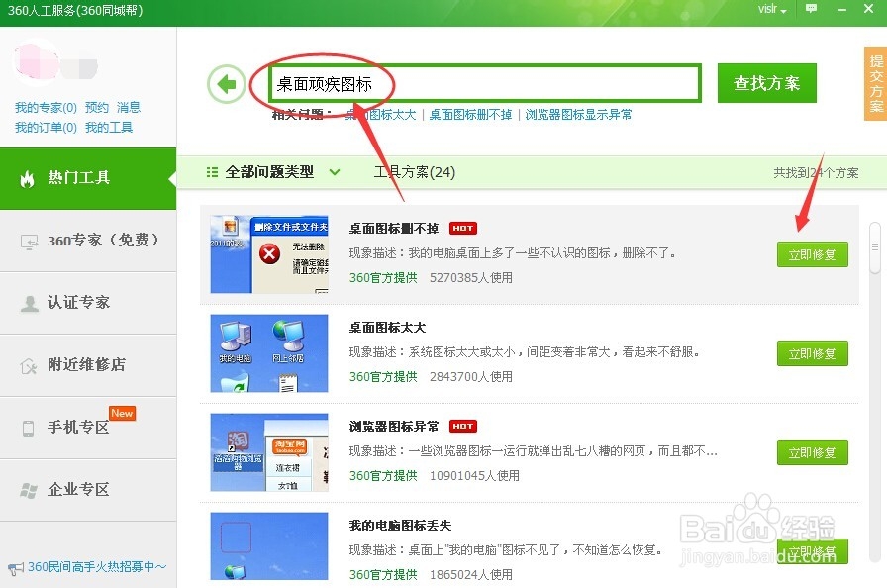The image size is (887, 588).
Task: Click the green back arrow icon
Action: click(x=227, y=83)
